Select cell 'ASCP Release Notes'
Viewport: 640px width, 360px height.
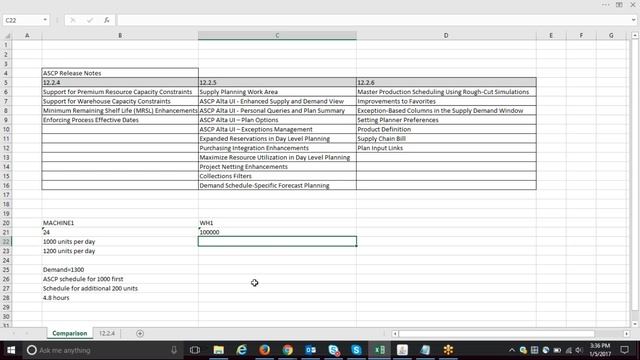coord(120,73)
